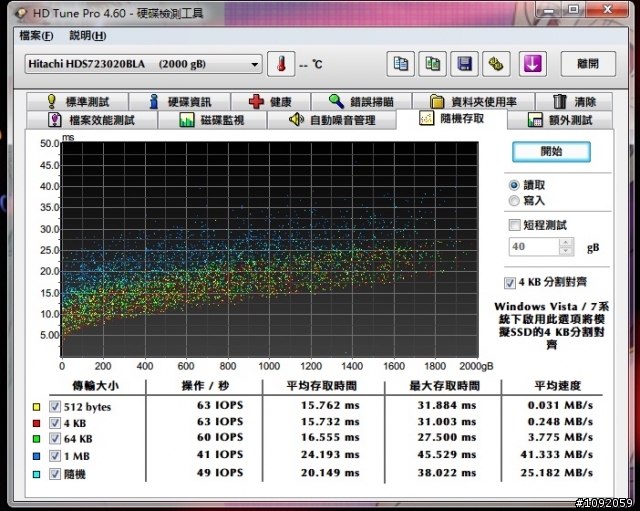Click the short stroke 40 gB field
Image resolution: width=640 pixels, height=511 pixels.
click(533, 247)
